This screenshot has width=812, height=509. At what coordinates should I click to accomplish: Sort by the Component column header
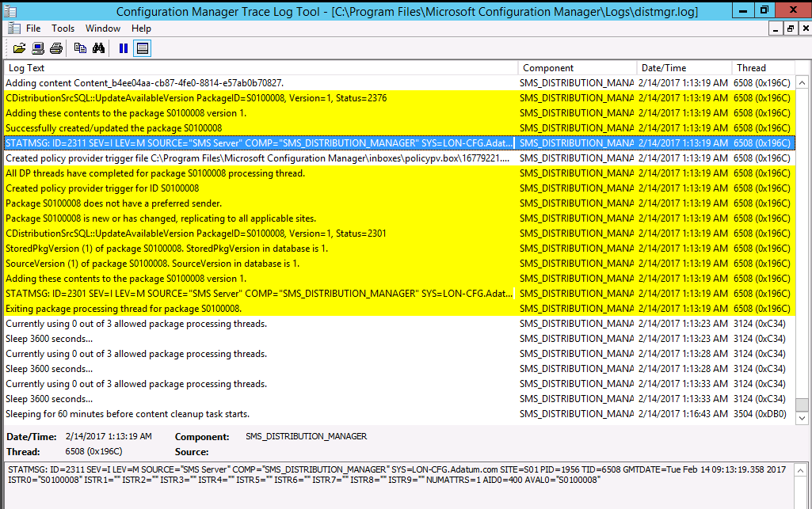click(x=577, y=68)
